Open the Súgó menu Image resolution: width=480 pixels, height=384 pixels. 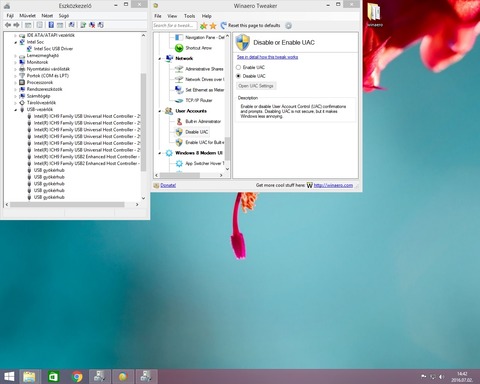[x=64, y=16]
